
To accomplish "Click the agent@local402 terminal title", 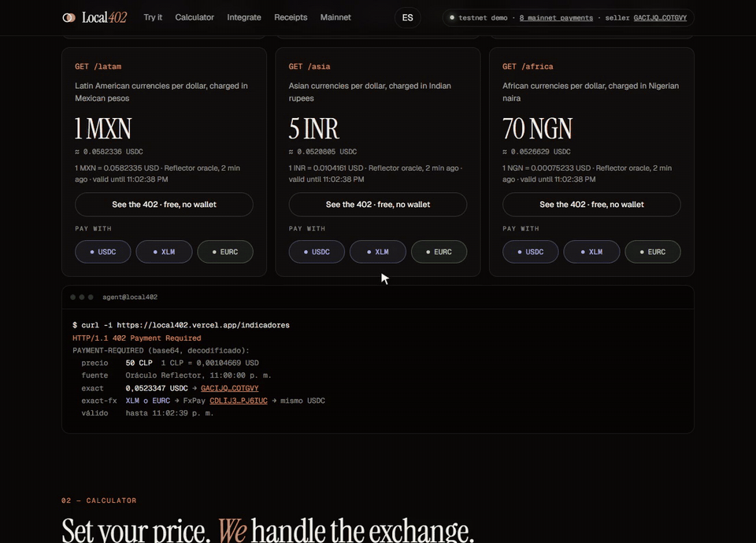I will [130, 297].
